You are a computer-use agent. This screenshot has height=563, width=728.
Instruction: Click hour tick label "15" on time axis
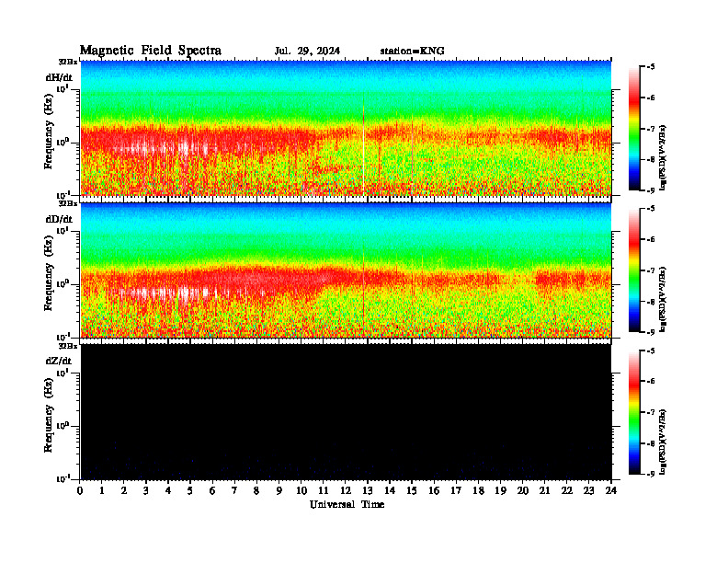[412, 490]
